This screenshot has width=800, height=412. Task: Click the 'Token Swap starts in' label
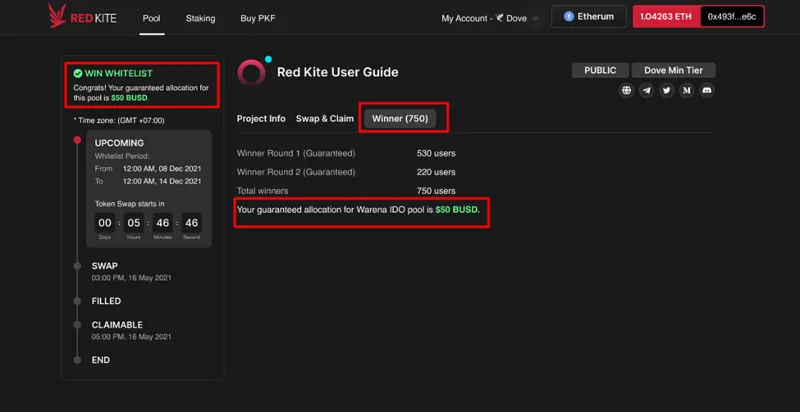pyautogui.click(x=130, y=203)
